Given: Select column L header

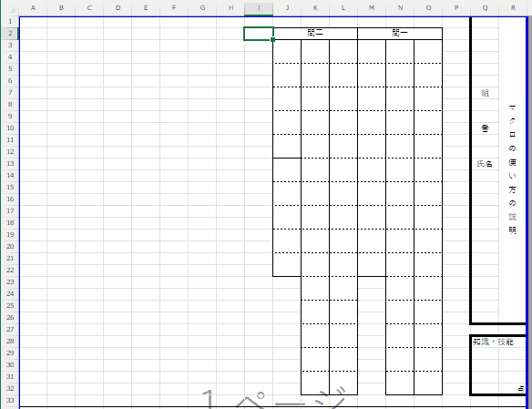Looking at the screenshot, I should [x=343, y=8].
